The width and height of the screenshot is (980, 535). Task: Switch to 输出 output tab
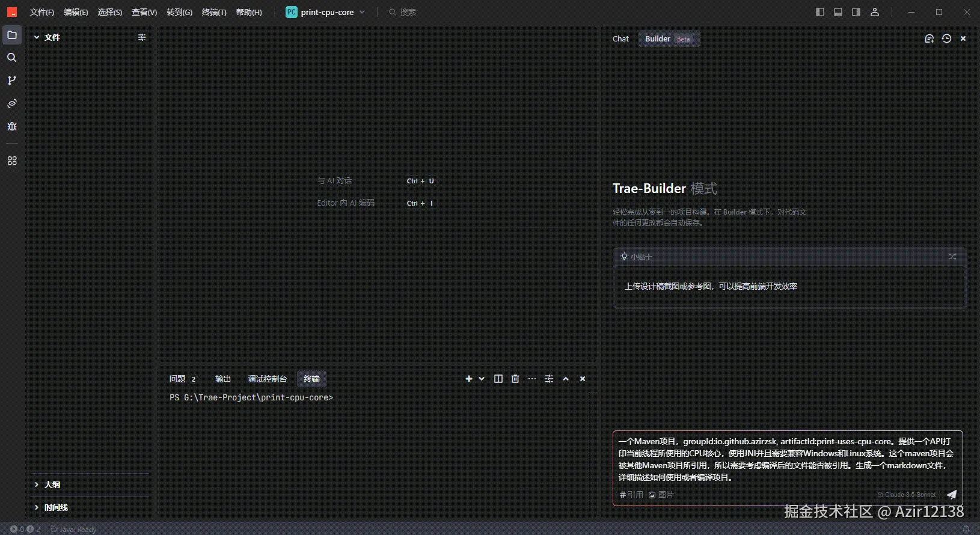[223, 379]
